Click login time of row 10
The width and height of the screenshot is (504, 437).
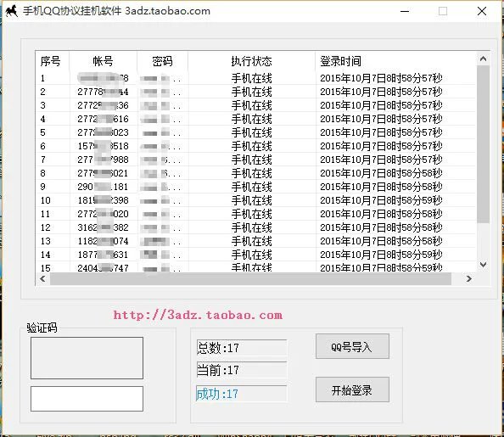pyautogui.click(x=381, y=200)
